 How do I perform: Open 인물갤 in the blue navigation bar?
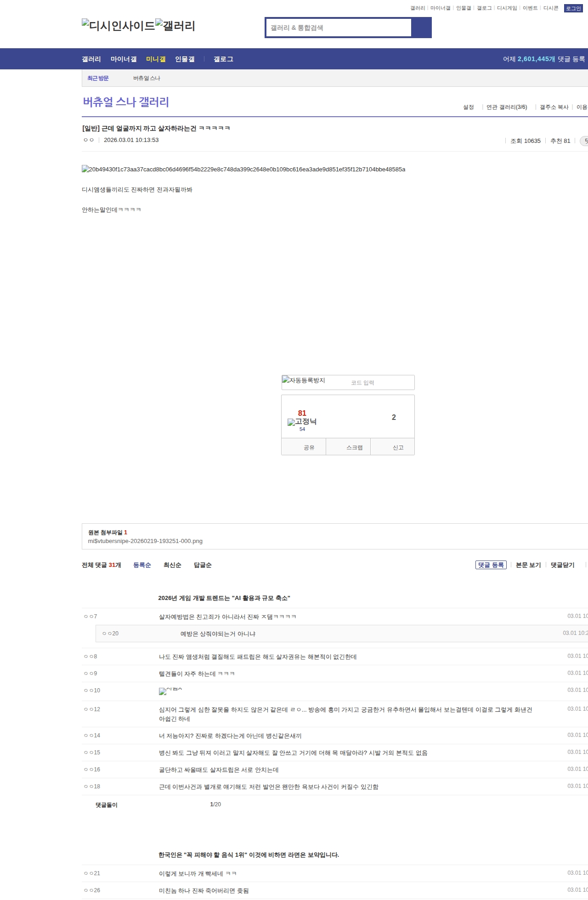click(x=185, y=59)
